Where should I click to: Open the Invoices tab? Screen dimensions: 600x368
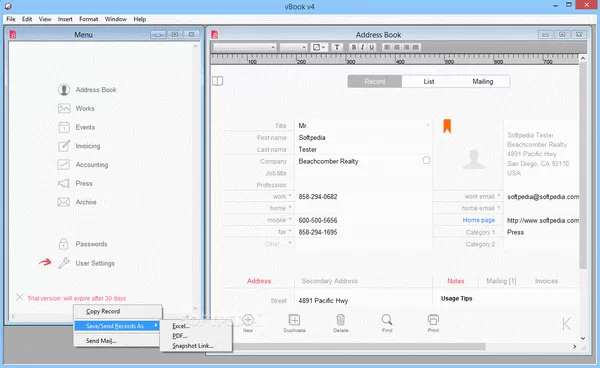[546, 281]
